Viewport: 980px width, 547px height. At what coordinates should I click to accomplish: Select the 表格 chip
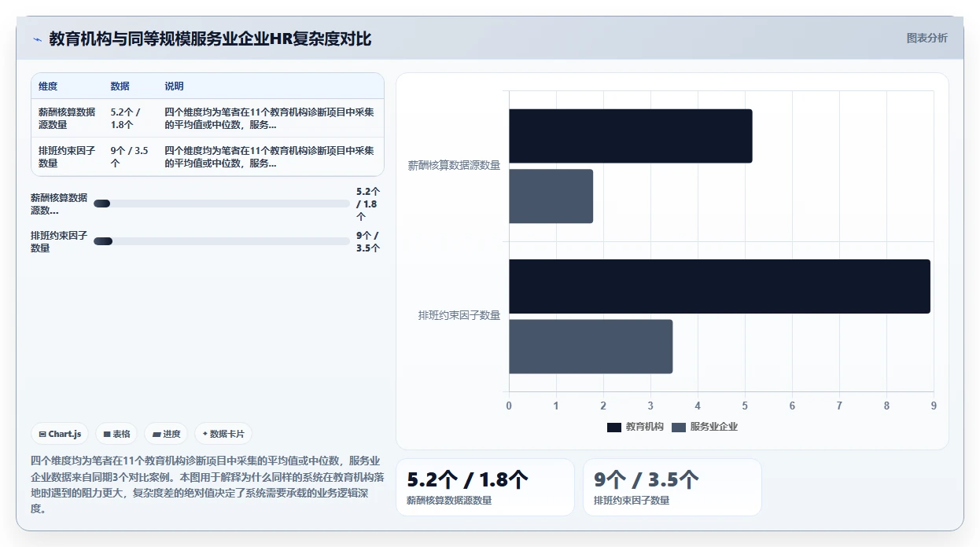click(116, 434)
